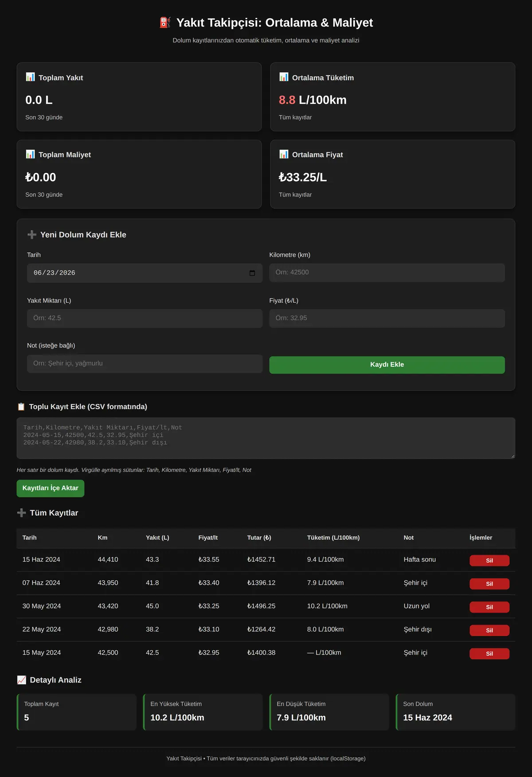Focus the Kilometre (km) input field

[387, 273]
